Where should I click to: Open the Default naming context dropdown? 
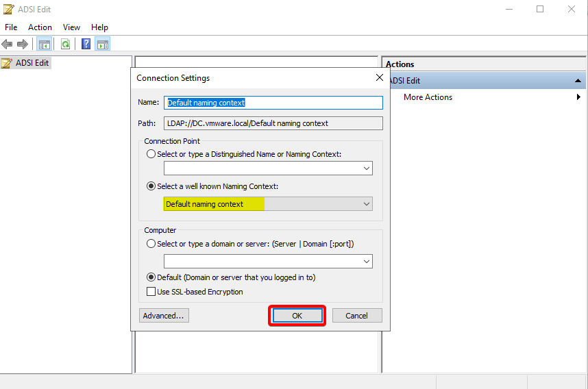367,204
